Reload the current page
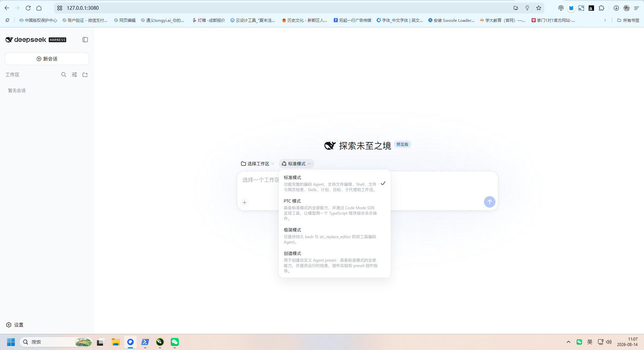 [28, 8]
